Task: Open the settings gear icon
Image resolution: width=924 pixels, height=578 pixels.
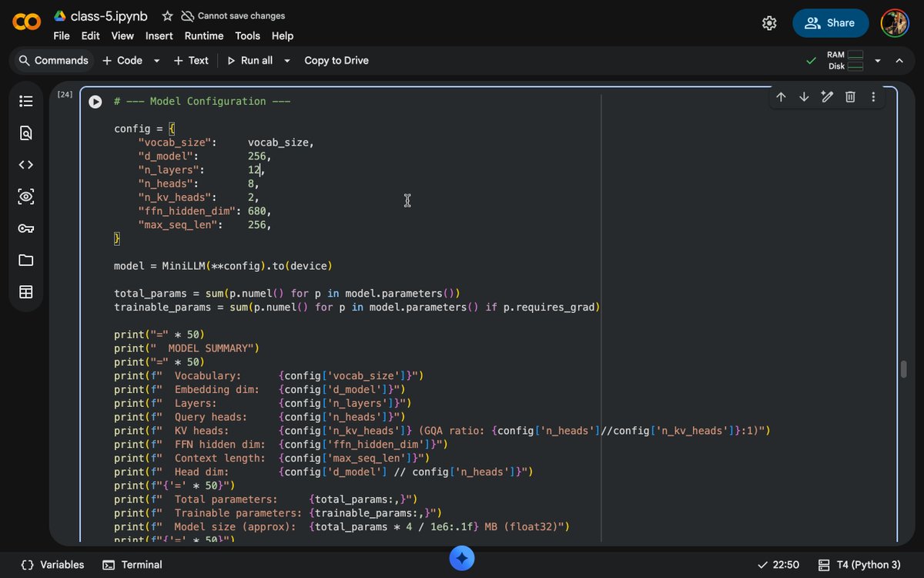Action: 769,23
